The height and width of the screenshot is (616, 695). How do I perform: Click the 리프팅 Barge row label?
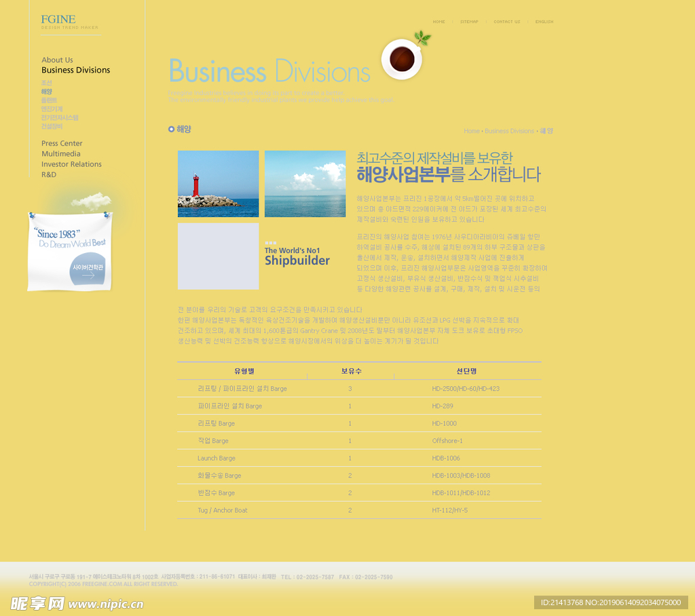(216, 423)
